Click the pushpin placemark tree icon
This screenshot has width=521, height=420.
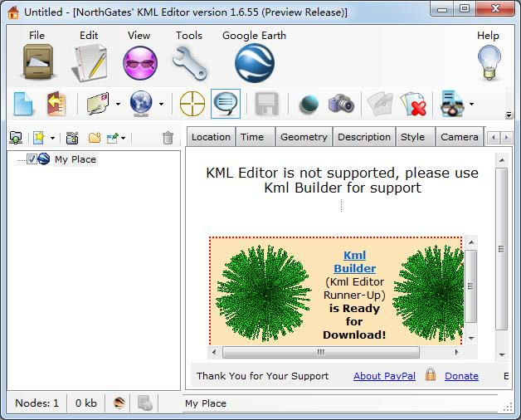point(113,138)
